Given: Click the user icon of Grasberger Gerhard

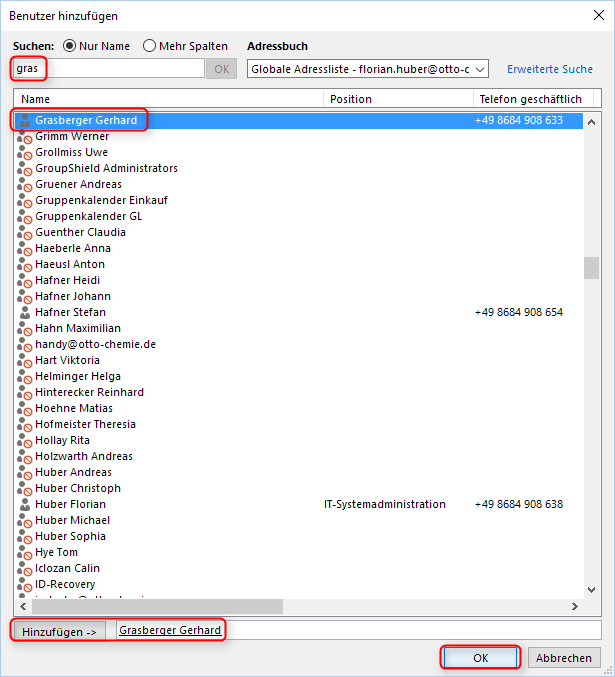Looking at the screenshot, I should pyautogui.click(x=25, y=120).
